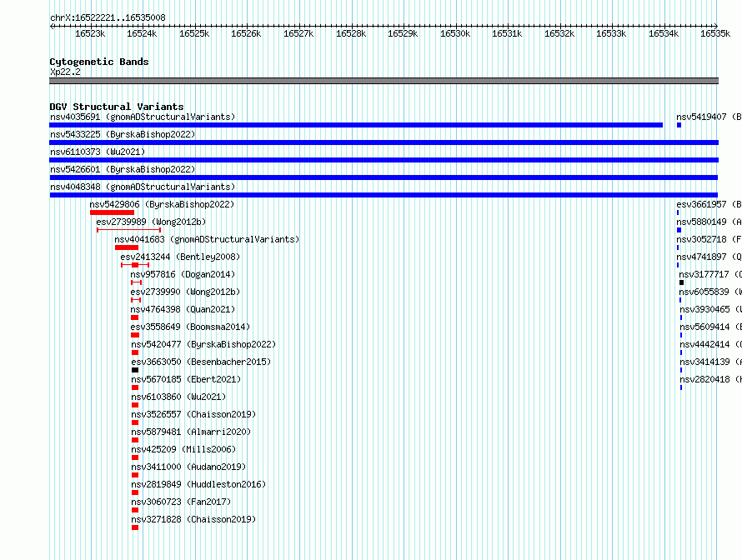This screenshot has width=742, height=560.
Task: Click the nsv6103860 Wu2021 label
Action: tap(178, 397)
